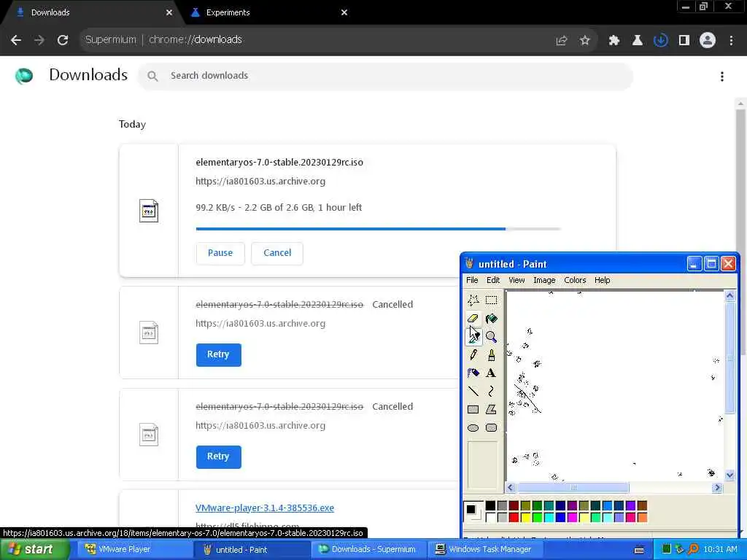747x560 pixels.
Task: Open the Experiments flask icon in toolbar
Action: pos(637,41)
